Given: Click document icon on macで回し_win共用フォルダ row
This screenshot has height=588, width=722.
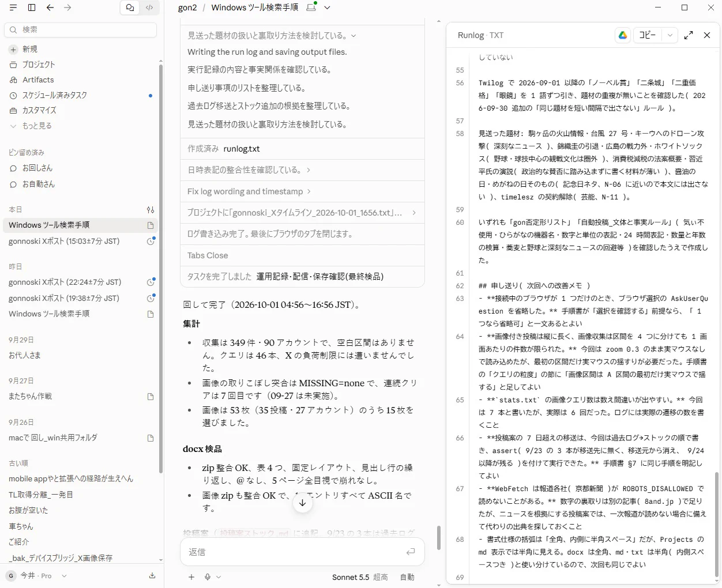Looking at the screenshot, I should (151, 438).
